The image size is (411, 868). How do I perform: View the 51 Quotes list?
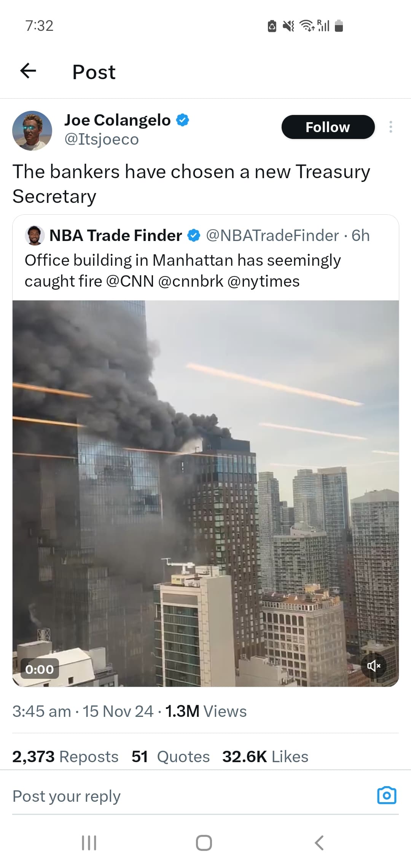(170, 757)
